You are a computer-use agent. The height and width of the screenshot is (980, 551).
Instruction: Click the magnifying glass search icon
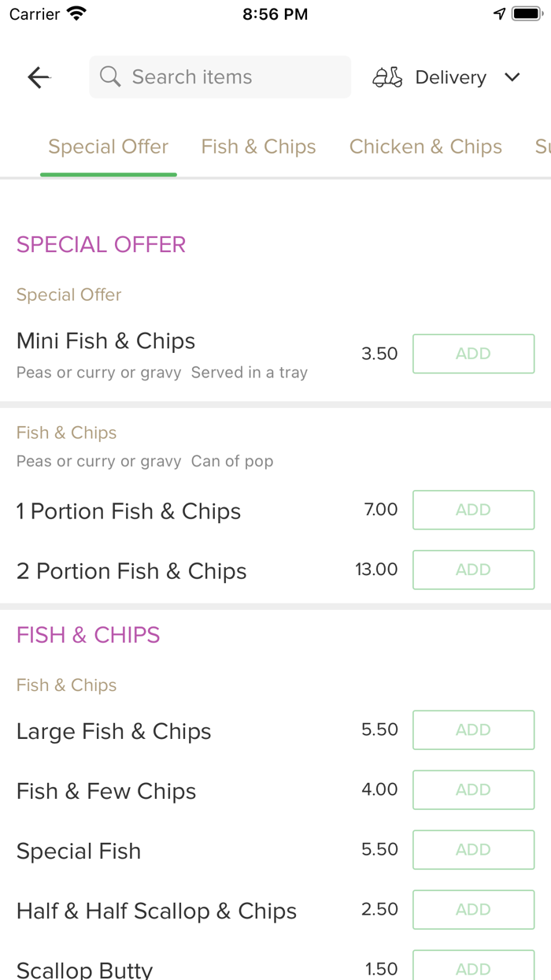tap(109, 76)
